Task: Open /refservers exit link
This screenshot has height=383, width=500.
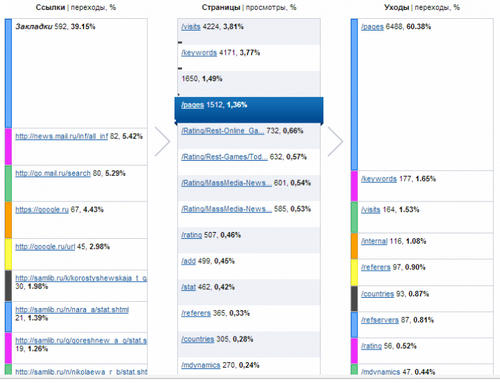Action: point(380,320)
